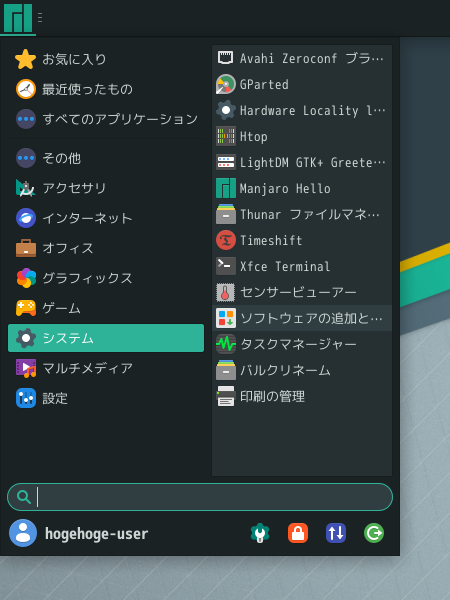
Task: Click the highlighted システム category
Action: 106,338
